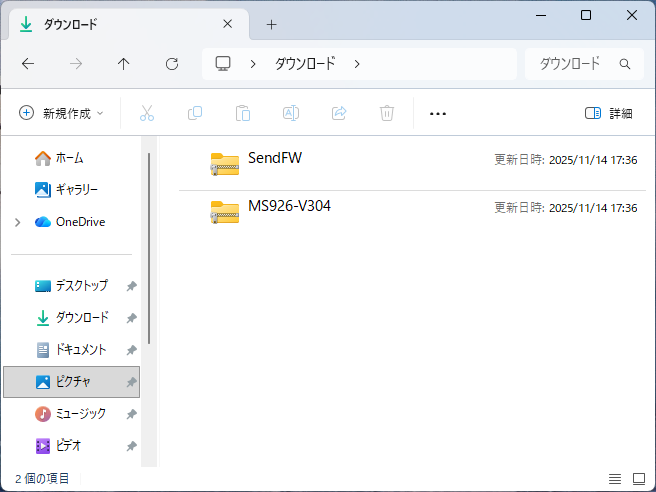Screen dimensions: 656x492
Task: Open the 新規作成 dropdown menu
Action: tap(61, 113)
